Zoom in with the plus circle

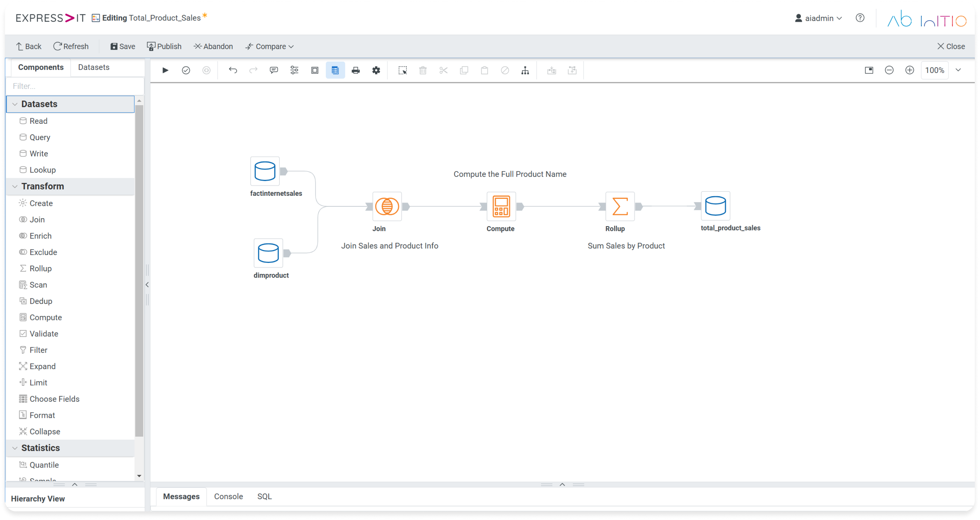pos(910,70)
